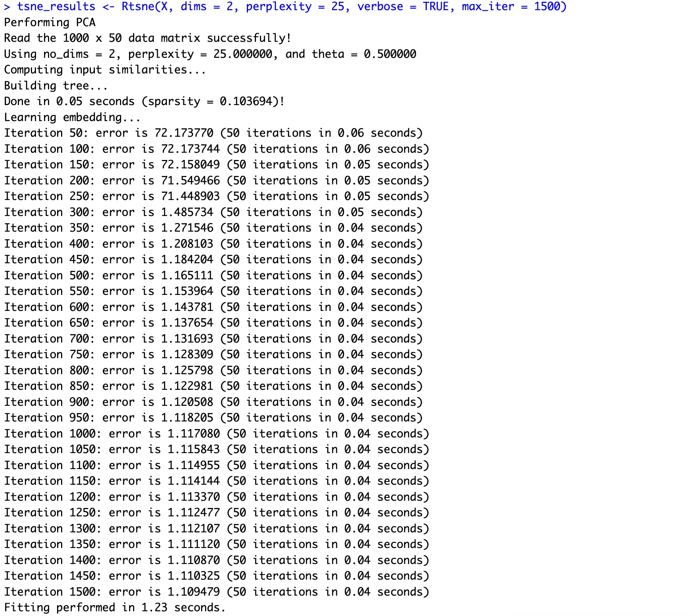
Task: Click the Iteration 900 error 1.120508 line
Action: point(213,402)
